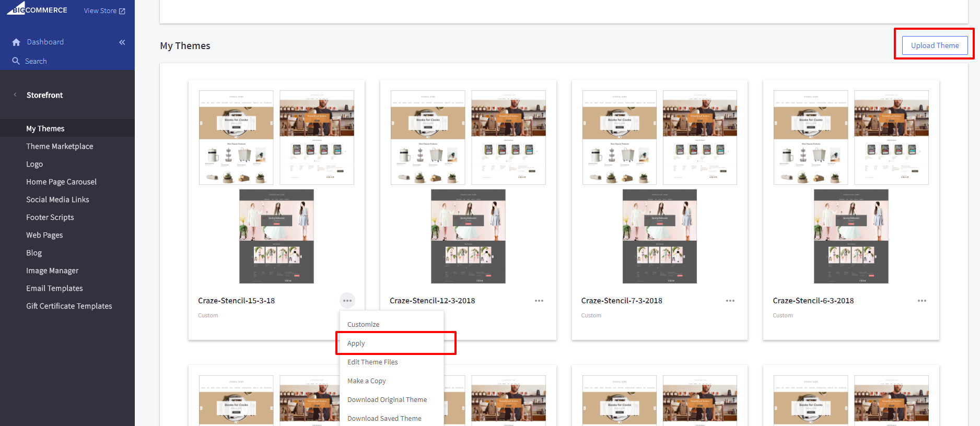Screen dimensions: 980x426
Task: Click the Craze-Stencil-15-3-18 theme name
Action: [236, 301]
